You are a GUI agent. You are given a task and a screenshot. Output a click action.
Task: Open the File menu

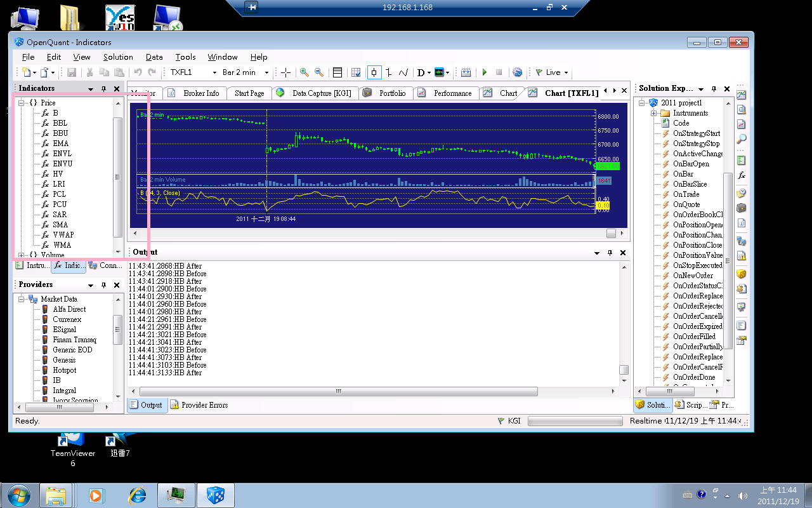coord(28,57)
